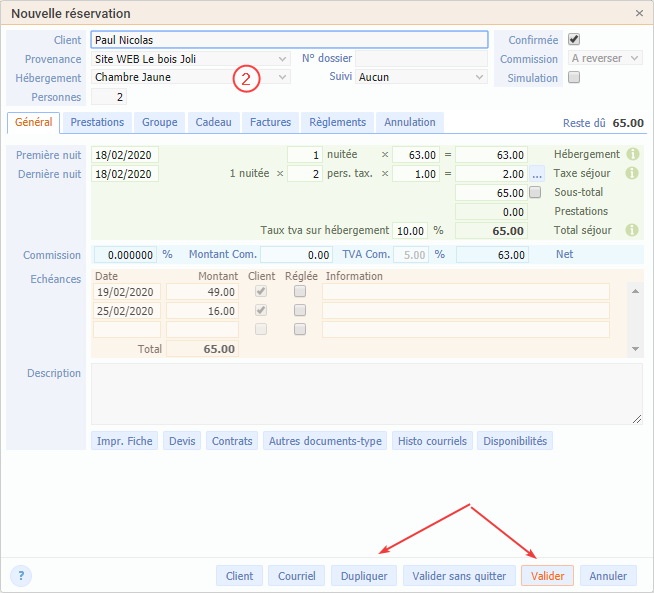Open the help question mark icon
The image size is (654, 593).
coord(22,575)
